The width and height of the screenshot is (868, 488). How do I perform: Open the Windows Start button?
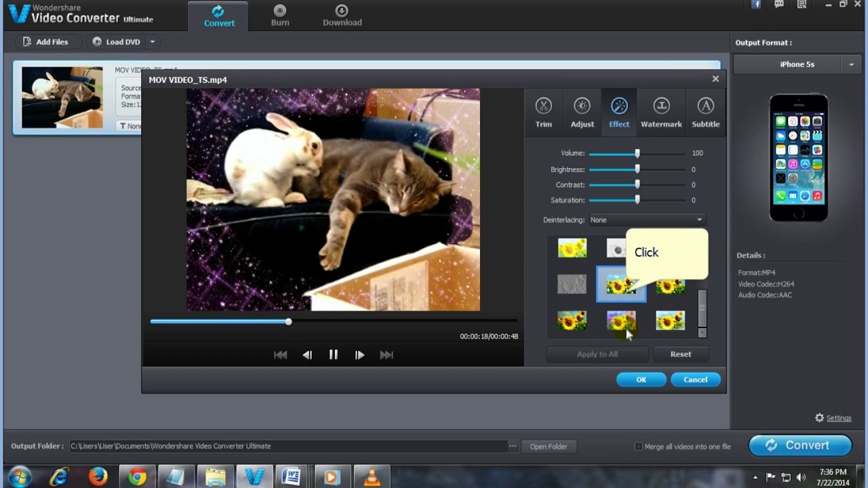(x=20, y=477)
